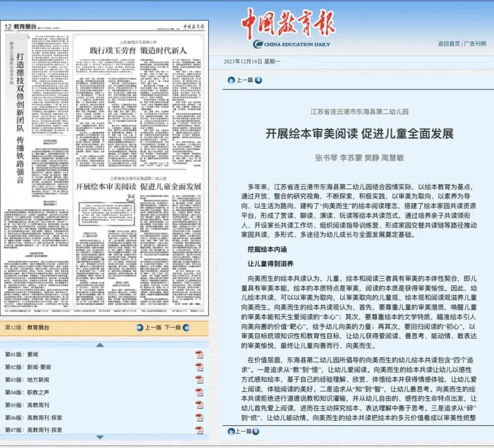The image size is (494, 448).
Task: Go to 下一版 next edition page
Action: click(172, 328)
